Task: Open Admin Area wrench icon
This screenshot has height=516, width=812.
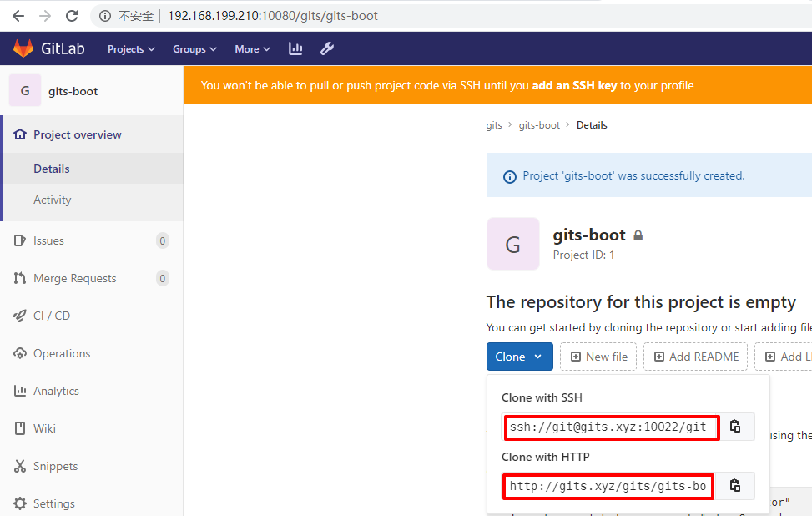Action: point(327,48)
